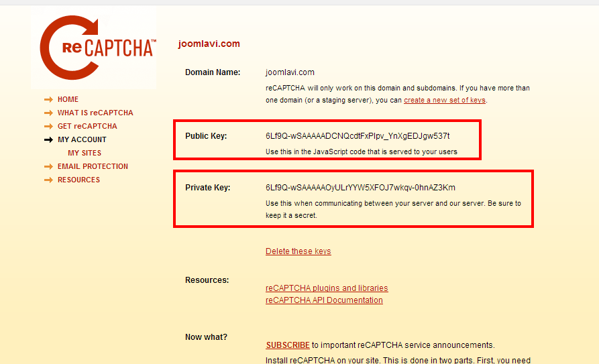Click the arrow icon beside EMAIL PROTECTION
Viewport: 599px width, 364px height.
[48, 166]
